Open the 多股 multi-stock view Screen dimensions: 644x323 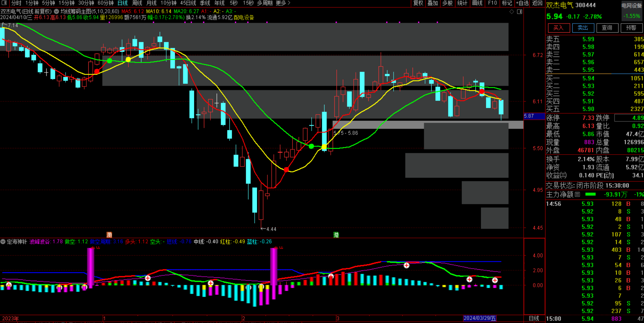pyautogui.click(x=447, y=3)
